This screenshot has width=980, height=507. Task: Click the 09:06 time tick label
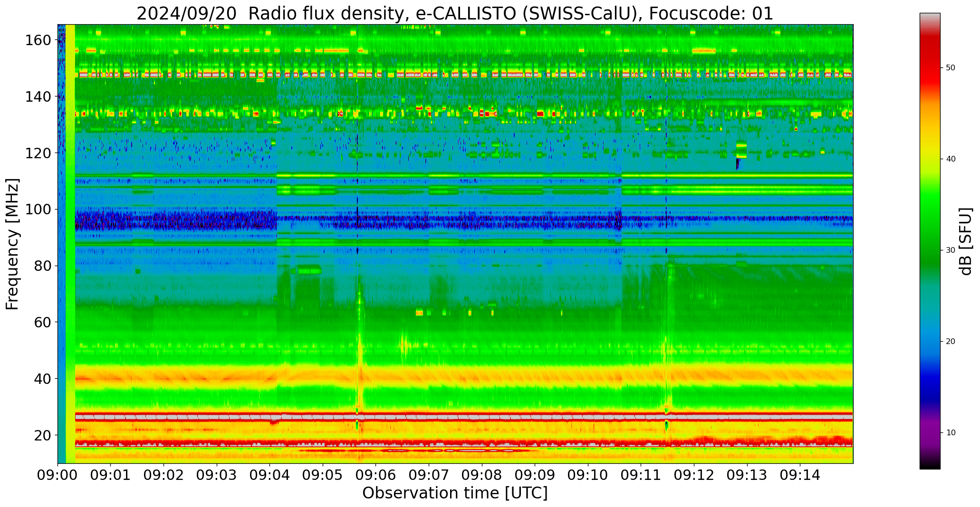pyautogui.click(x=376, y=475)
